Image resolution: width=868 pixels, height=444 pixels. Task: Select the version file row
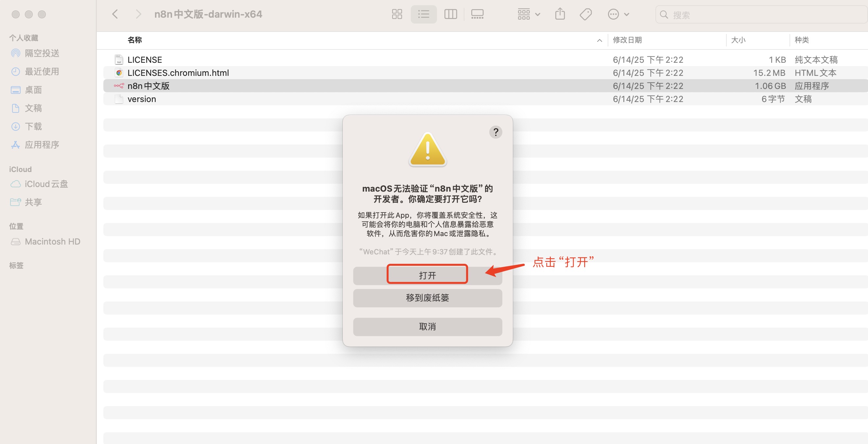coord(485,99)
